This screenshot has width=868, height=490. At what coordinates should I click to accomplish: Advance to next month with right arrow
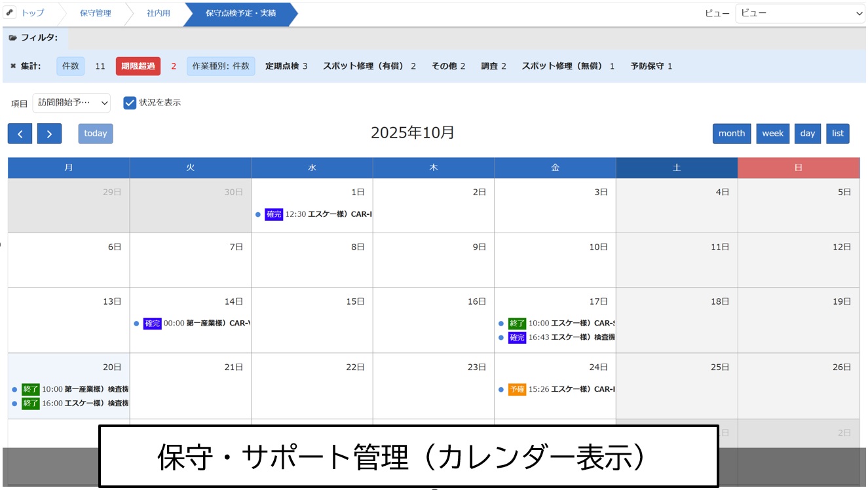pos(49,134)
